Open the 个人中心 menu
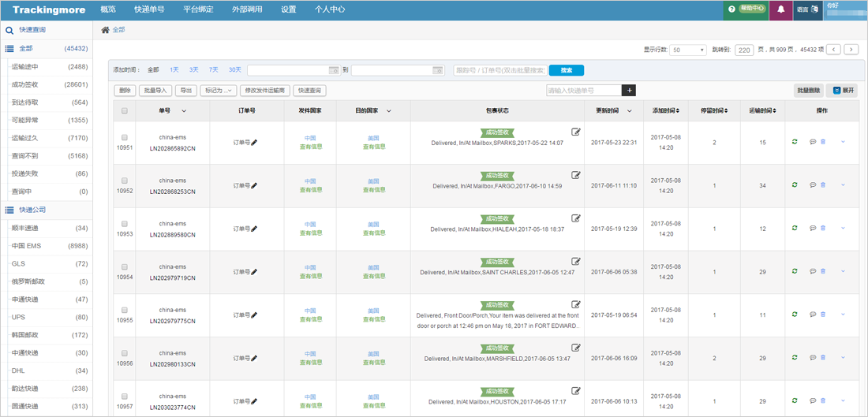This screenshot has width=868, height=417. tap(330, 9)
